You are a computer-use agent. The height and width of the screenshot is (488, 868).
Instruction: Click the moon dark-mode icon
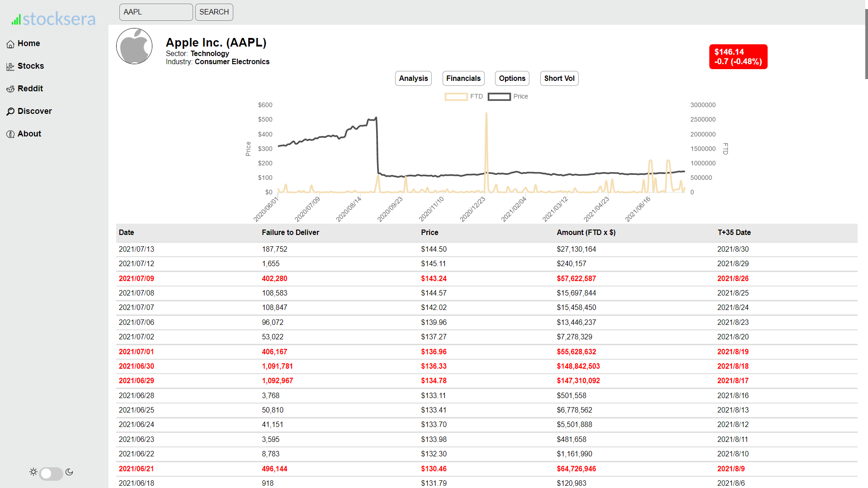click(x=69, y=472)
